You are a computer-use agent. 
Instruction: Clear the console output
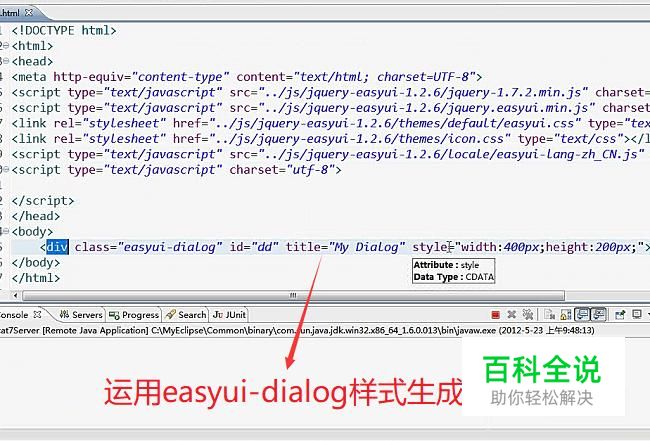click(x=550, y=314)
